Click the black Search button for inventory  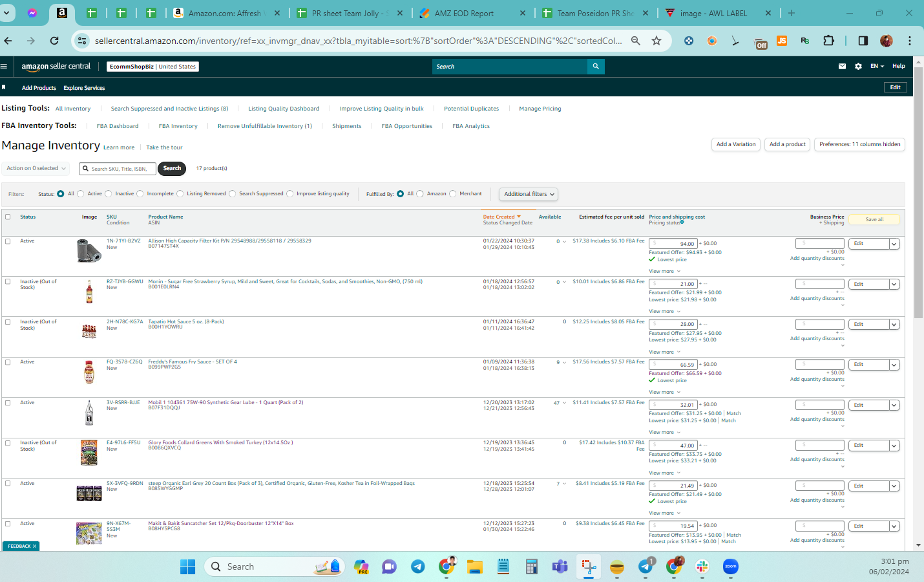[172, 168]
